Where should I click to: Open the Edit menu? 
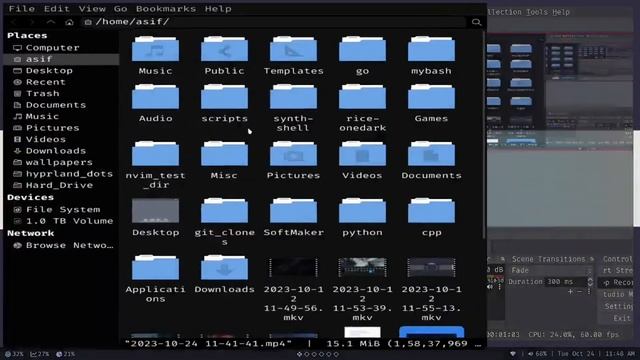pyautogui.click(x=56, y=9)
